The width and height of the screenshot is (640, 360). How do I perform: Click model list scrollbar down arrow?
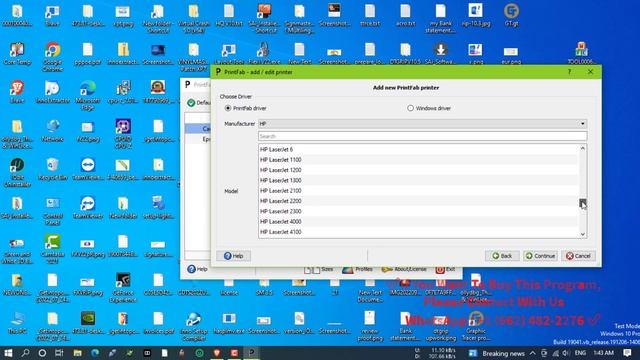[x=583, y=234]
